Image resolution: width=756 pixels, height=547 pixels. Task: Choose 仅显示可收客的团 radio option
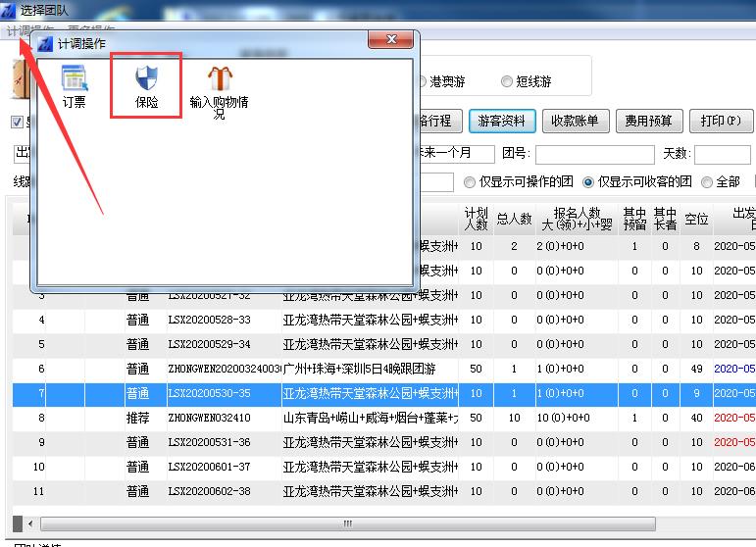point(589,182)
